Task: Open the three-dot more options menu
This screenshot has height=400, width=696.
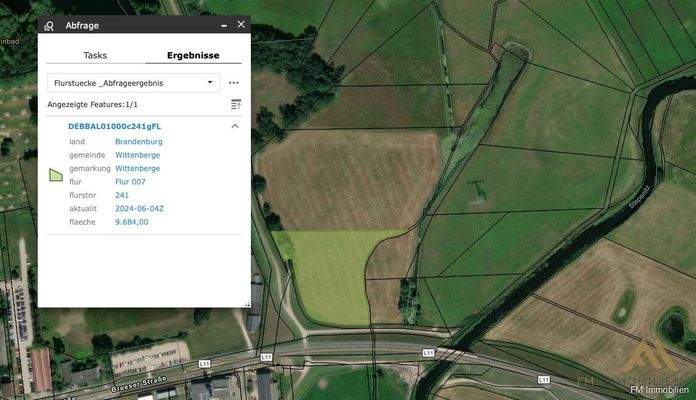Action: (234, 83)
